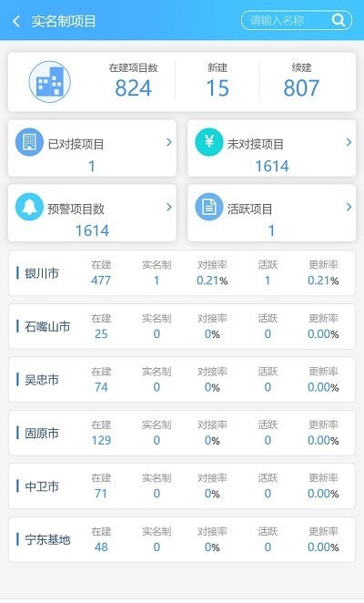Tap the green yen 未对接项目 icon
Viewport: 364px width, 603px height.
point(209,142)
